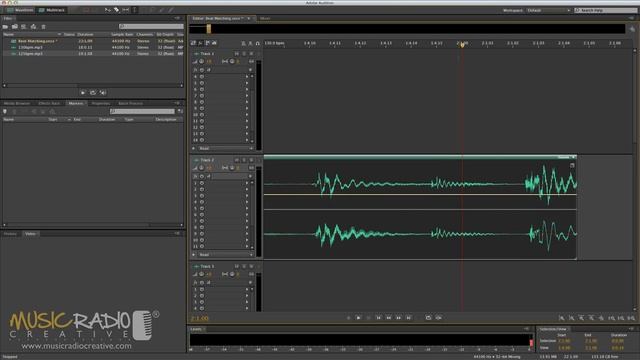
Task: Arm Track 2 for recording
Action: [x=251, y=160]
